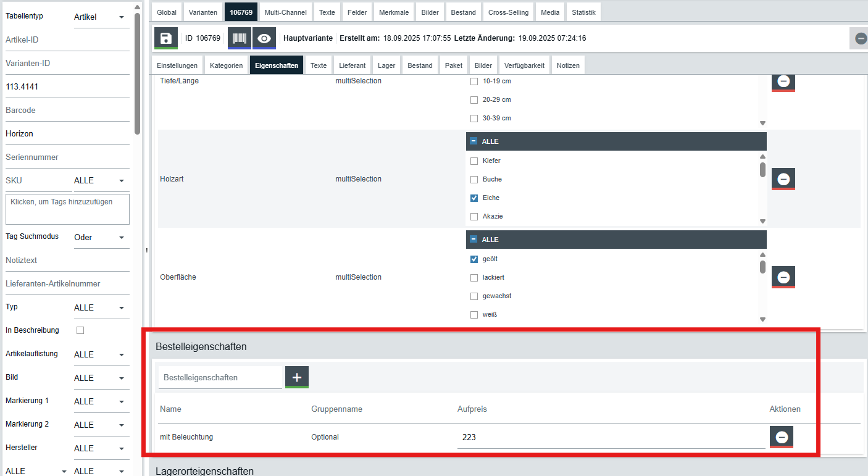Check the Buche checkbox
The width and height of the screenshot is (868, 476).
click(x=474, y=180)
